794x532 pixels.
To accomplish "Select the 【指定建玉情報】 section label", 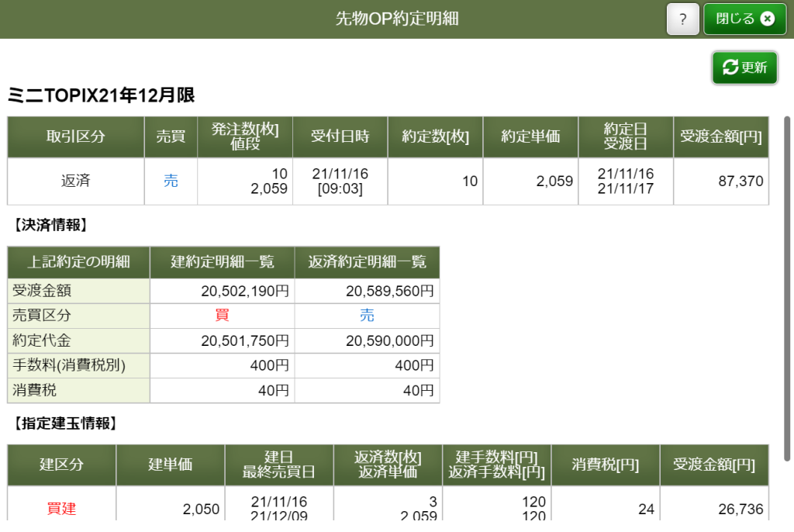I will click(65, 423).
